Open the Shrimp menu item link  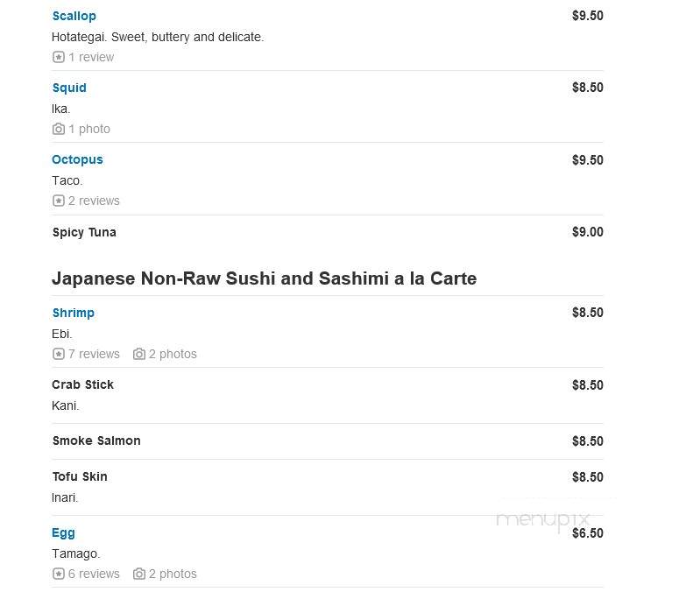pos(74,313)
